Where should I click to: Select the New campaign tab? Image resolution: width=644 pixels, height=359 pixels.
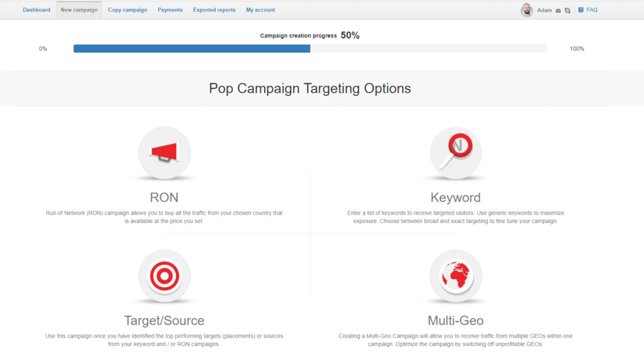tap(79, 10)
